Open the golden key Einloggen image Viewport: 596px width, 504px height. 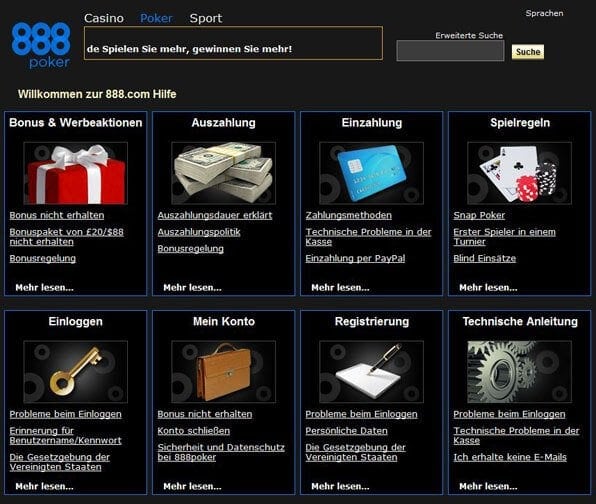coord(76,372)
